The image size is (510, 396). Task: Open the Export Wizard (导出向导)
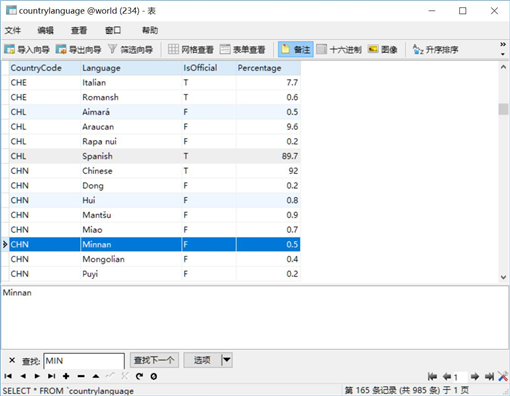[x=79, y=50]
